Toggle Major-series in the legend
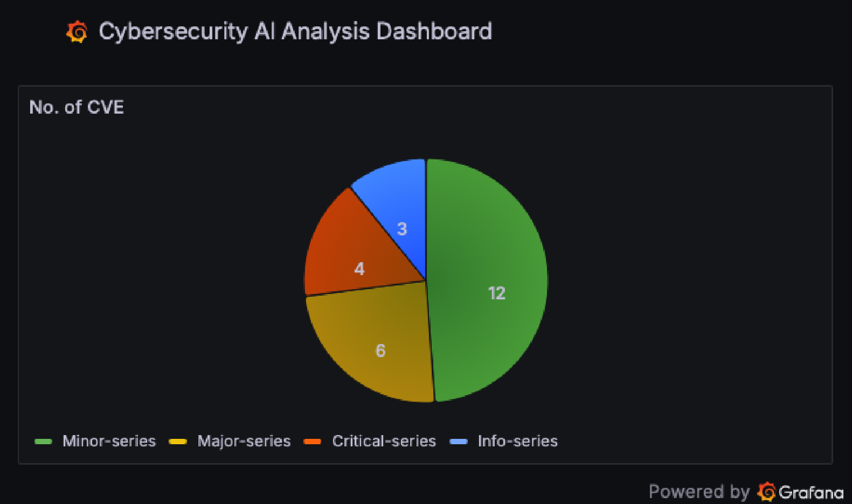 coord(244,441)
